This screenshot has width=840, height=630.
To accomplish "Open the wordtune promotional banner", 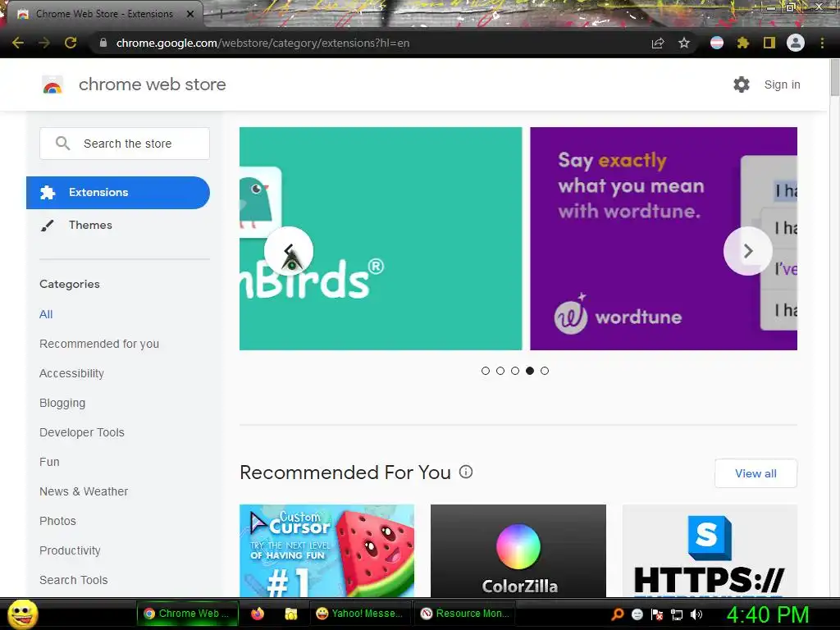I will tap(664, 239).
